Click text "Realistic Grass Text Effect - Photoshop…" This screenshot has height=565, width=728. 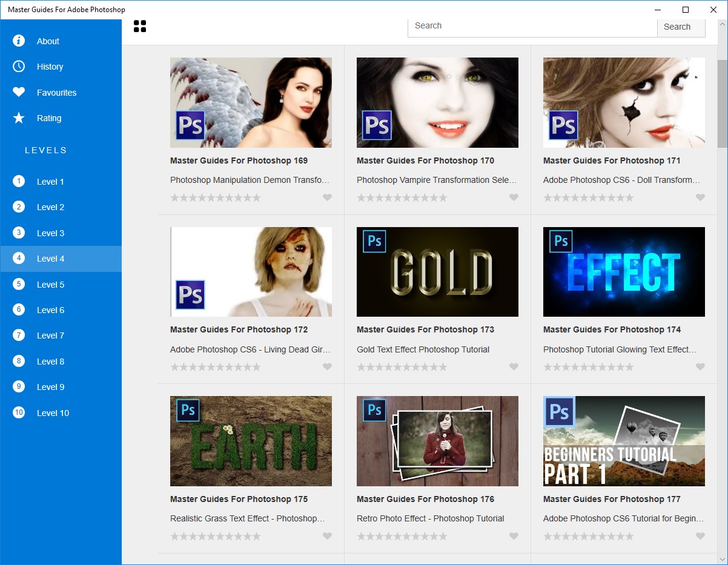(248, 518)
